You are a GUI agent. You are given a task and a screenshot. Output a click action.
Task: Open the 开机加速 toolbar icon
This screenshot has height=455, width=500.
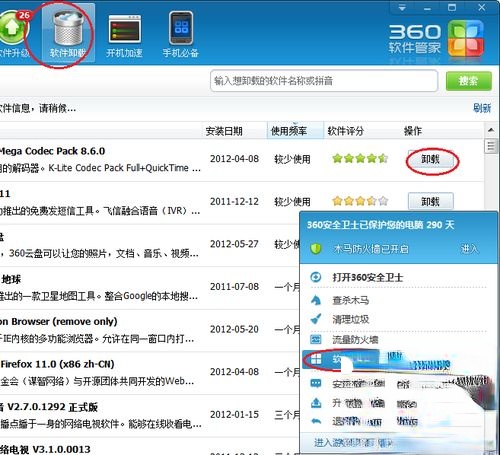125,29
